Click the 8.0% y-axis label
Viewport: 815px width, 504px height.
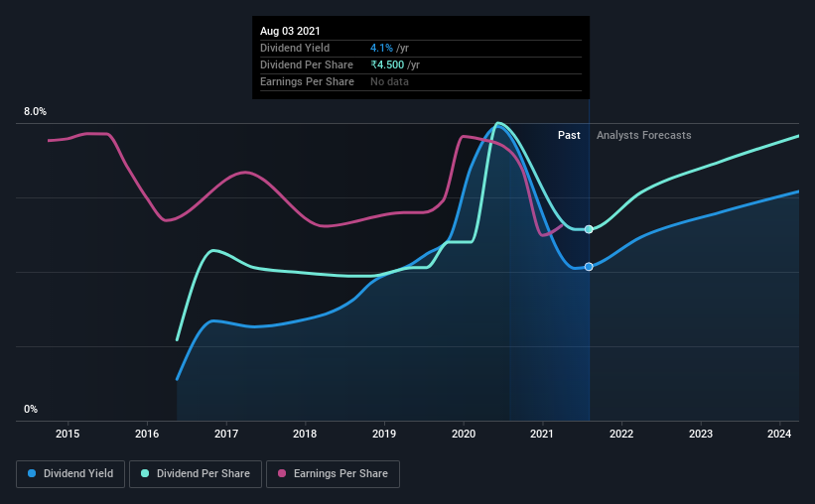coord(35,112)
